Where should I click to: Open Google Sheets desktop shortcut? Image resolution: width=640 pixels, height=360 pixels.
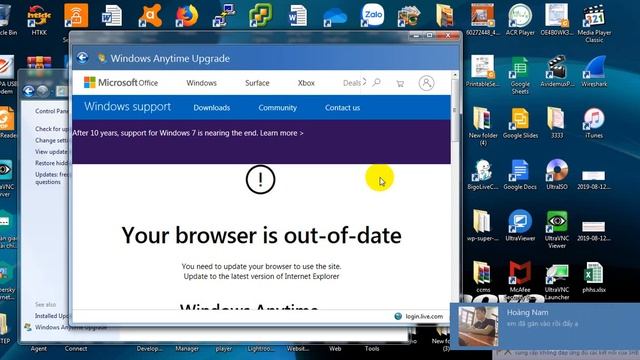pyautogui.click(x=520, y=75)
